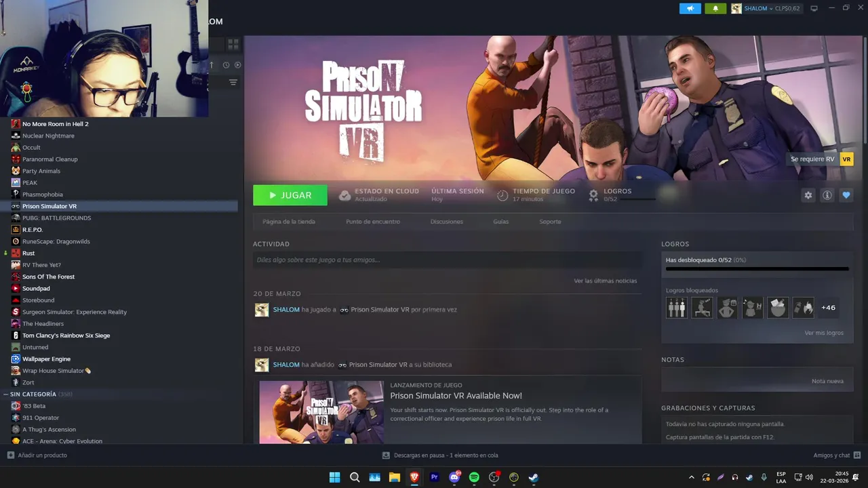
Task: Click the green JUGAR play button
Action: click(290, 195)
